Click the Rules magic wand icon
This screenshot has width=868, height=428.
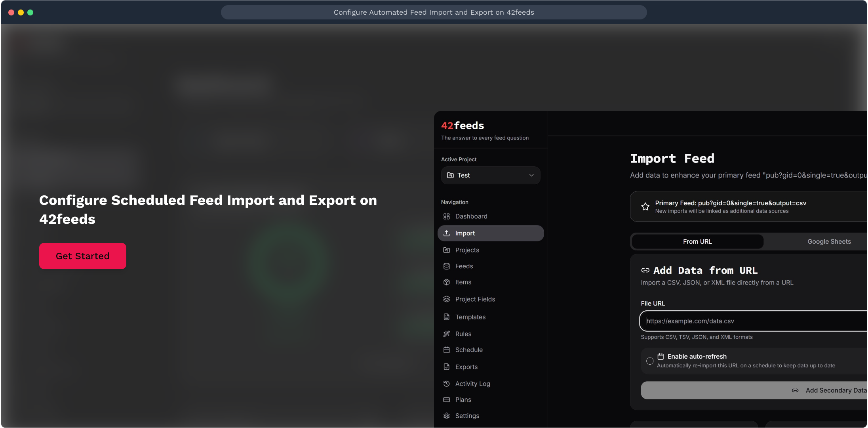click(x=446, y=334)
